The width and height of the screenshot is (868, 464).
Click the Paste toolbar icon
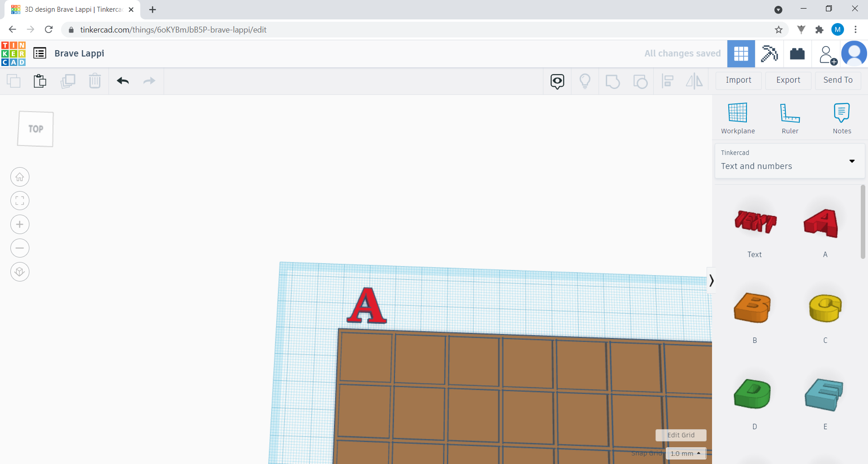click(40, 81)
